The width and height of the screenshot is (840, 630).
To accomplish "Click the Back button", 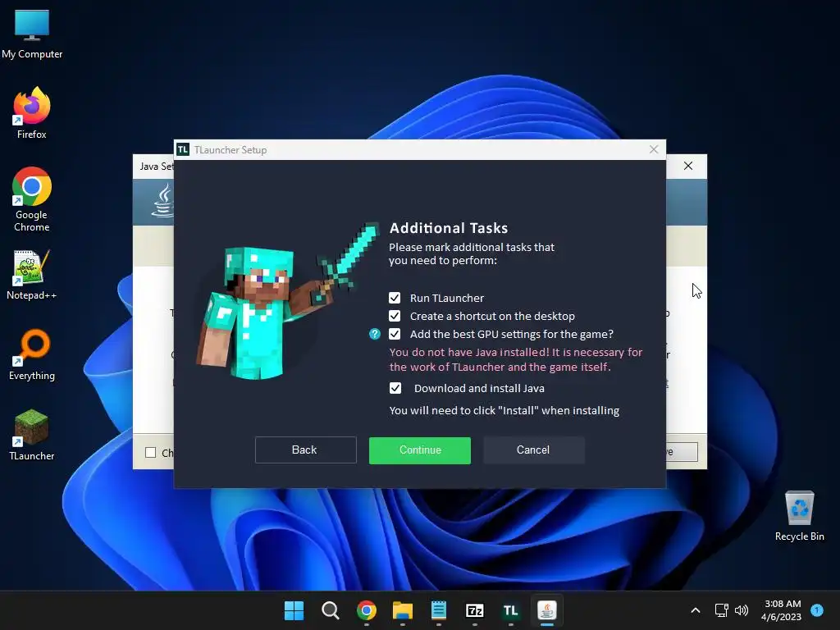I will tap(305, 450).
